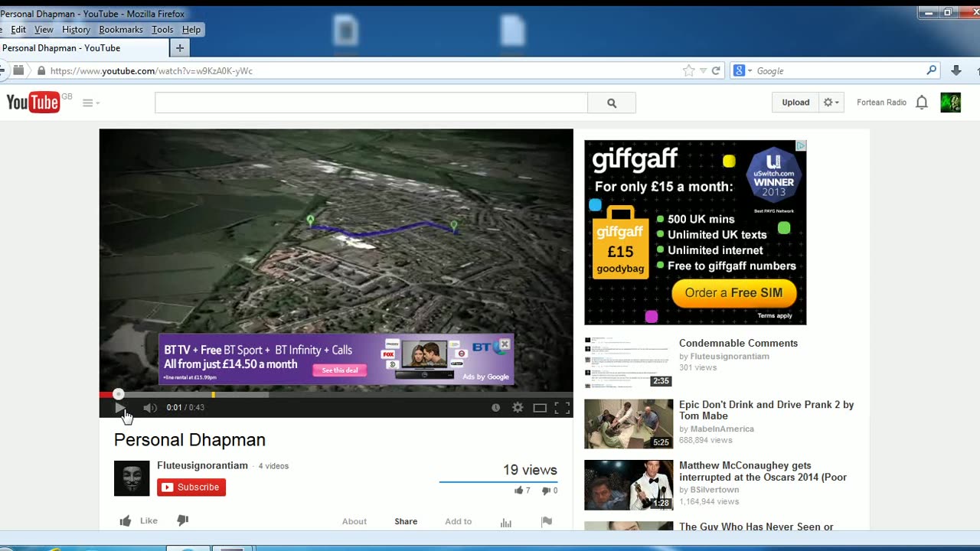Image resolution: width=980 pixels, height=551 pixels.
Task: Open the Firefox History menu
Action: [76, 30]
